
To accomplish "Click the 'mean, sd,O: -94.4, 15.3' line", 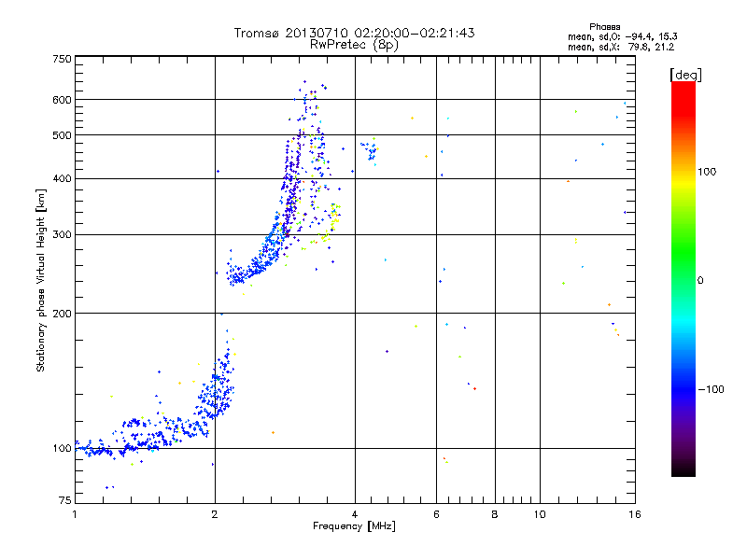I will (x=623, y=36).
